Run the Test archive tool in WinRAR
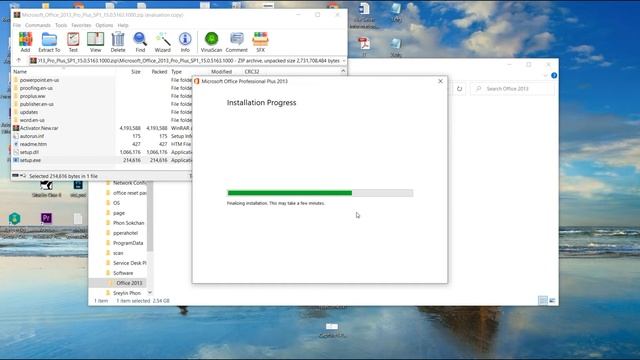This screenshot has height=360, width=640. [x=73, y=42]
